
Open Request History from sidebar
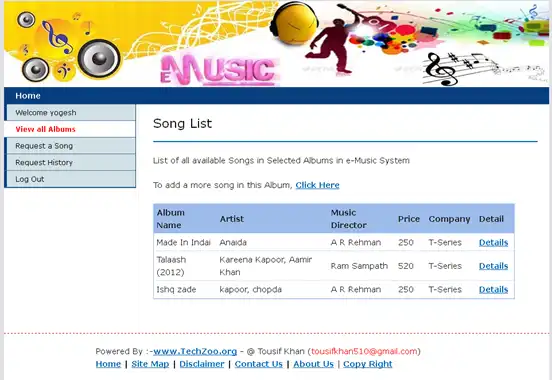click(x=70, y=162)
